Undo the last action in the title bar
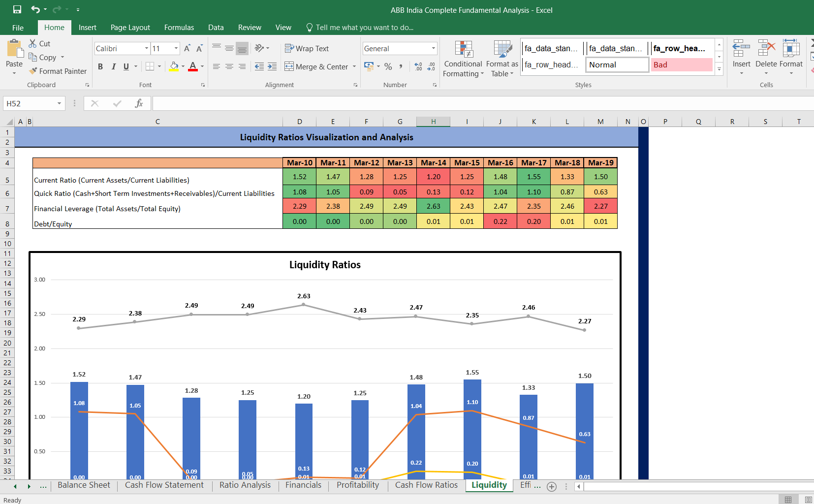The width and height of the screenshot is (814, 504). (35, 9)
